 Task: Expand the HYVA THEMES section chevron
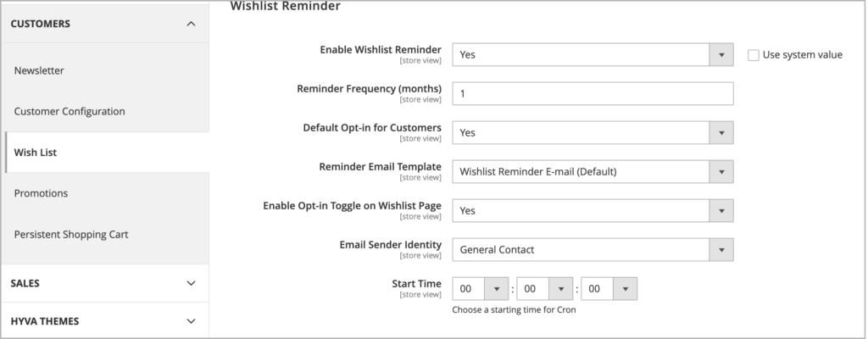[x=191, y=321]
